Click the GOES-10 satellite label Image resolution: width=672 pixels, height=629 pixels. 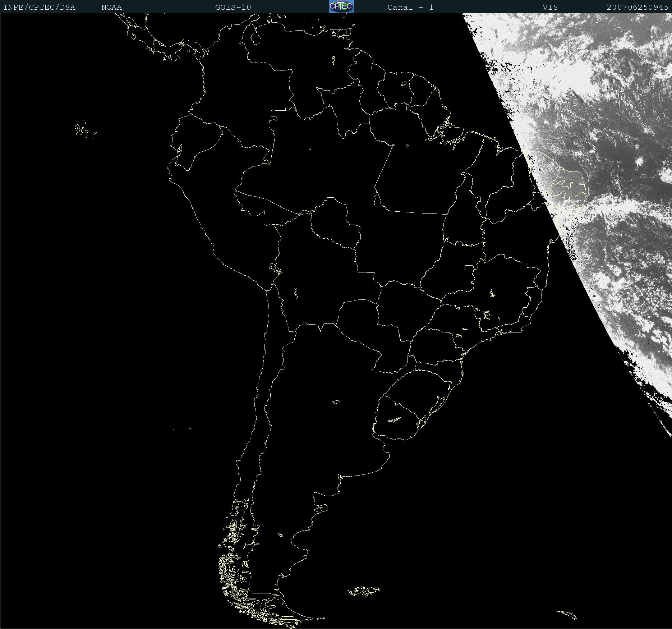(x=233, y=7)
